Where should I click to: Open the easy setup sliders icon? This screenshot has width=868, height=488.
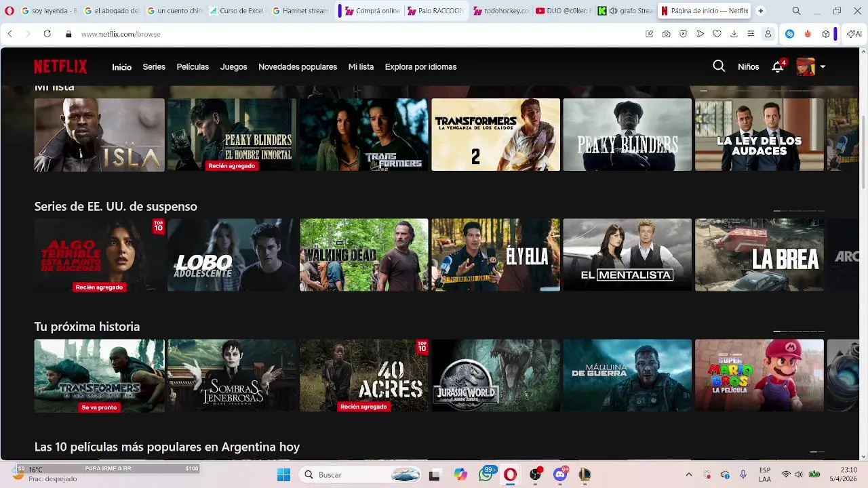751,34
